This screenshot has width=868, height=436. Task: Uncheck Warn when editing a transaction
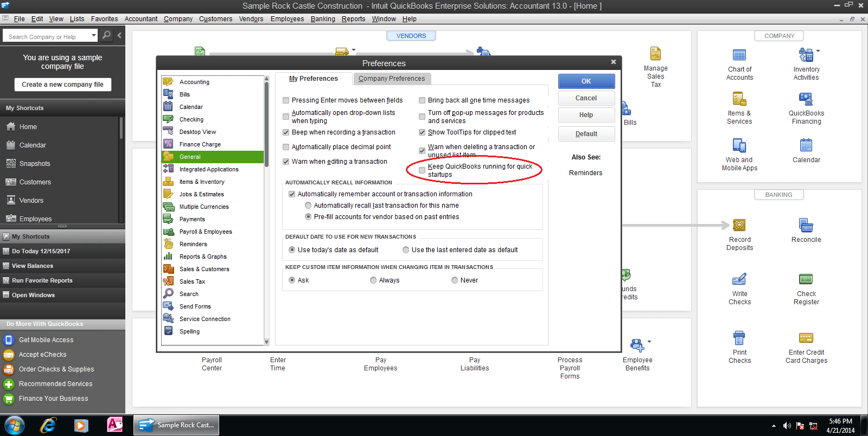point(286,162)
